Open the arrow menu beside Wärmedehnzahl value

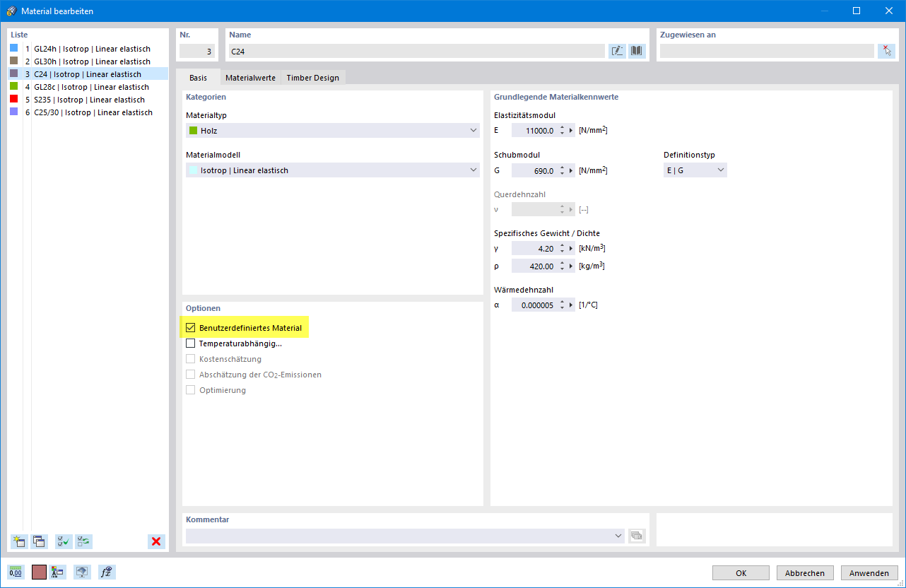click(x=571, y=305)
